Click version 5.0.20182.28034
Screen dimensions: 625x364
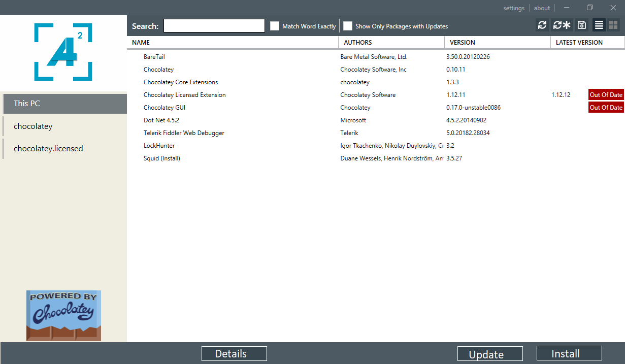click(x=468, y=133)
